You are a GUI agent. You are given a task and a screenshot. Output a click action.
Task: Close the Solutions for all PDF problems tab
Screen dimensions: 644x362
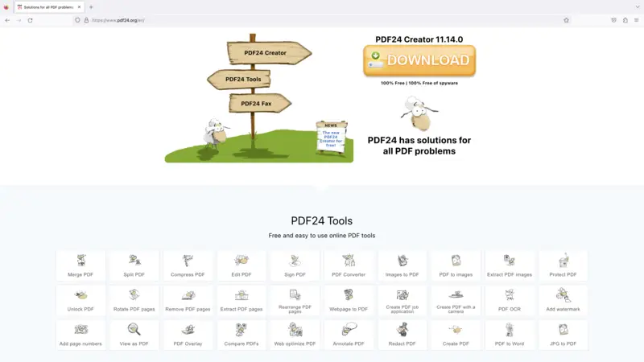pyautogui.click(x=79, y=7)
